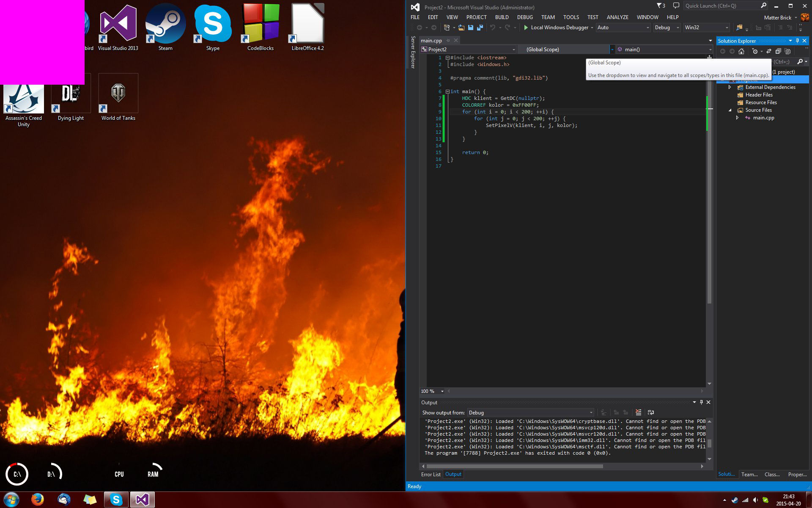
Task: Start debugging with the green play arrow
Action: tap(526, 28)
